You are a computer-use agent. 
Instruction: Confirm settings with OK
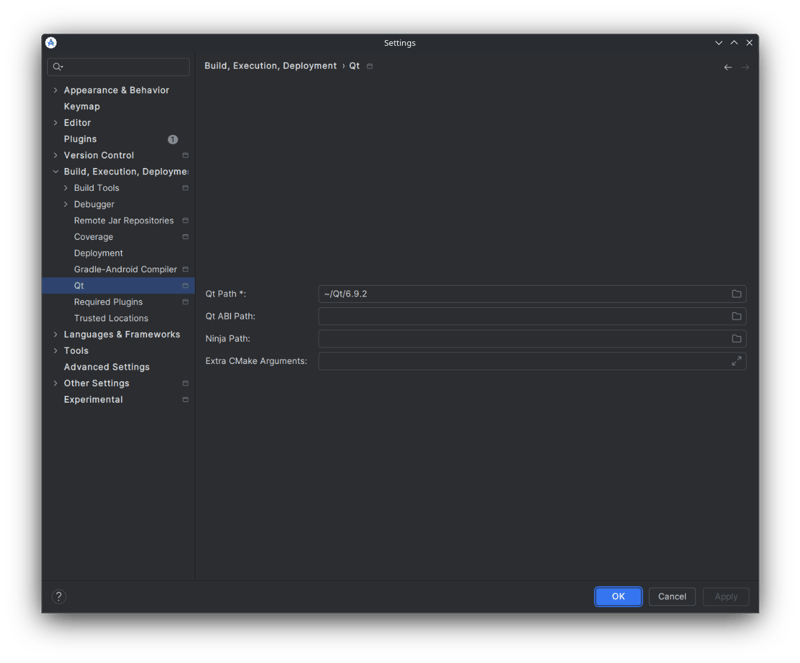tap(618, 596)
